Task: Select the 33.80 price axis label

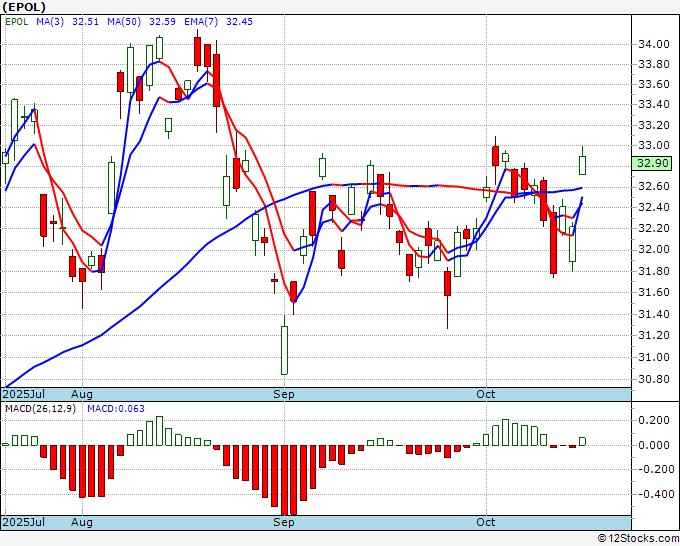Action: point(653,65)
